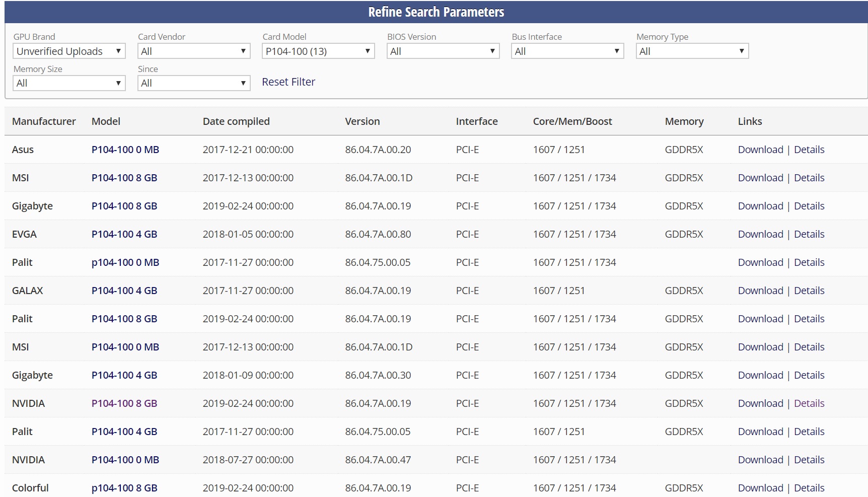
Task: Click the Memory column header
Action: coord(684,121)
